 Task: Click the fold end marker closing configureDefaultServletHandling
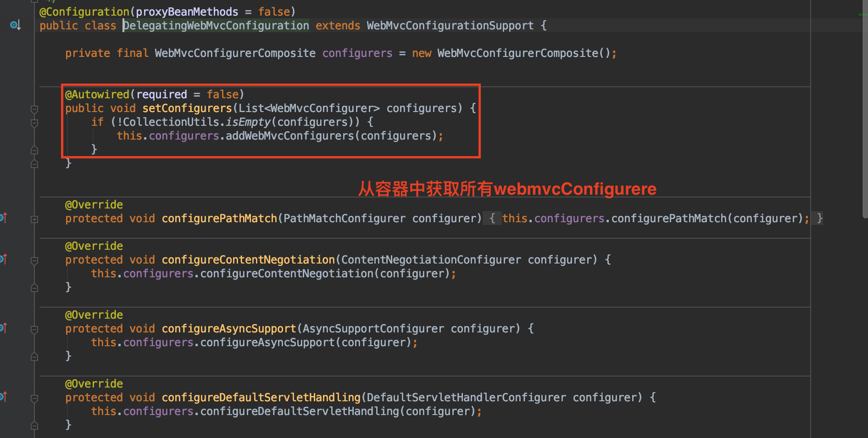[34, 426]
